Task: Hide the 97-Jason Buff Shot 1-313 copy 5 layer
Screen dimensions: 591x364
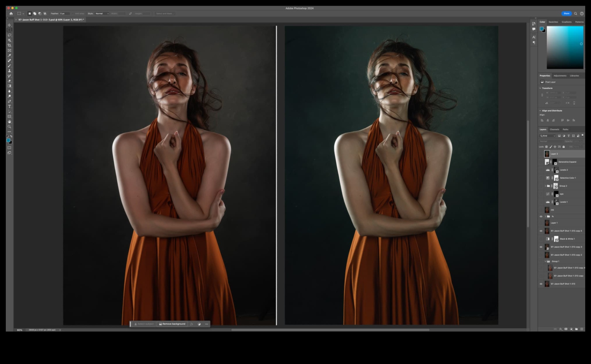Action: [541, 231]
